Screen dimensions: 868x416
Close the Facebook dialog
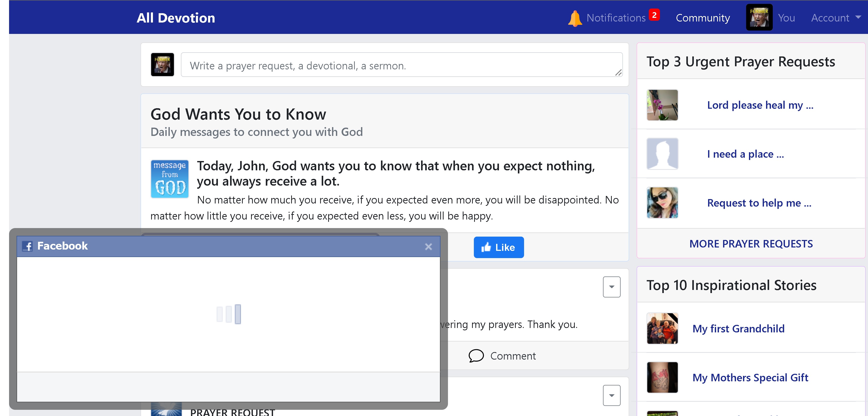(428, 247)
